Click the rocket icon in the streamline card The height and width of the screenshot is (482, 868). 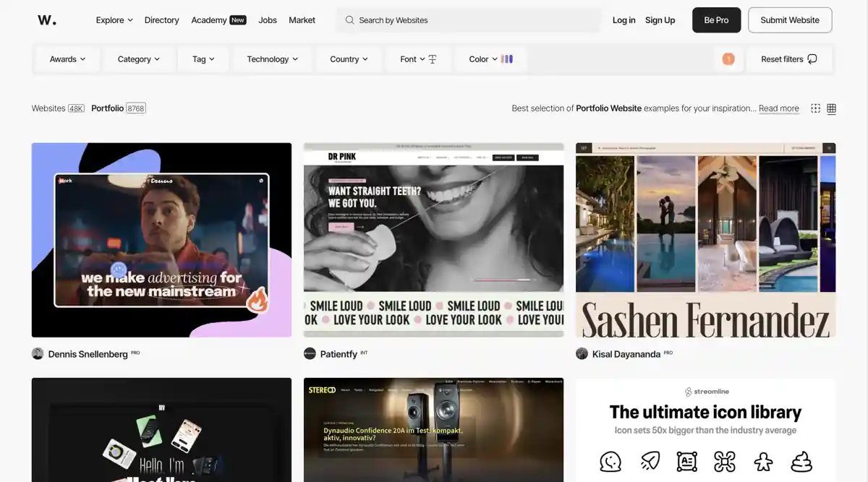click(x=649, y=461)
